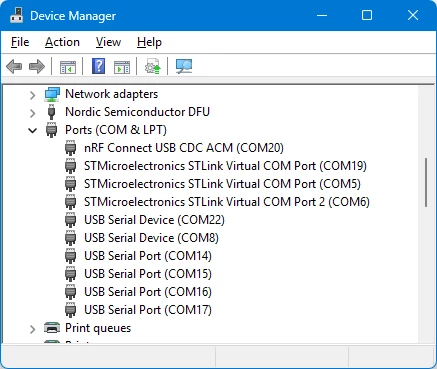
Task: Expand the Network adapters node
Action: point(33,95)
